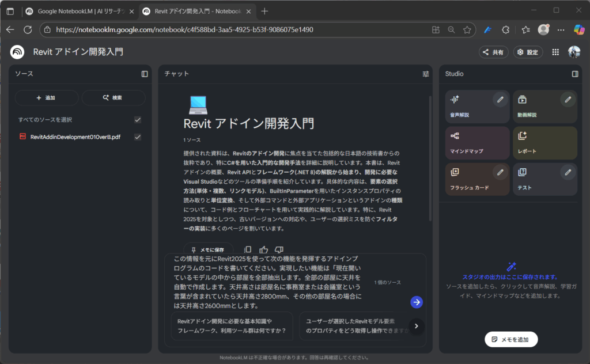Click the thumbs down icon
Viewport: 590px width, 364px height.
[279, 249]
